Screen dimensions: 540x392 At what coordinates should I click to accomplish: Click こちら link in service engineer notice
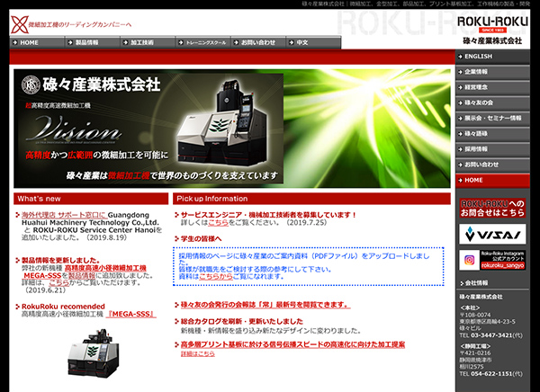[218, 223]
